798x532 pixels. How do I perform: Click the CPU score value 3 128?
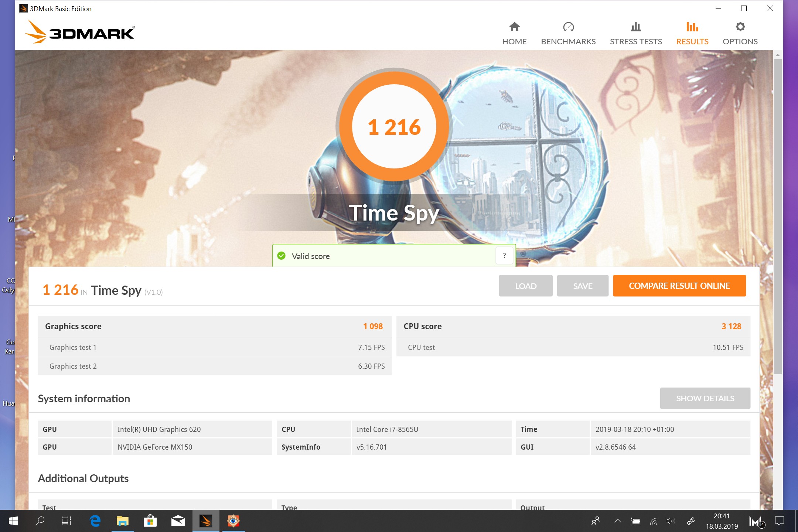(x=731, y=326)
